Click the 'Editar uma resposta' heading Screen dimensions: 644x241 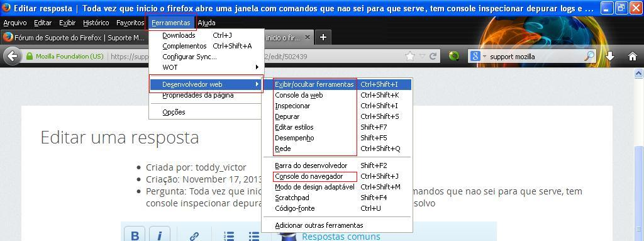click(x=119, y=137)
